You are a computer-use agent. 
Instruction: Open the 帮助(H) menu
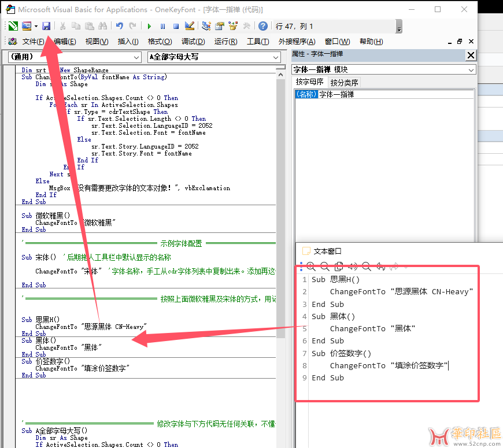coord(371,42)
